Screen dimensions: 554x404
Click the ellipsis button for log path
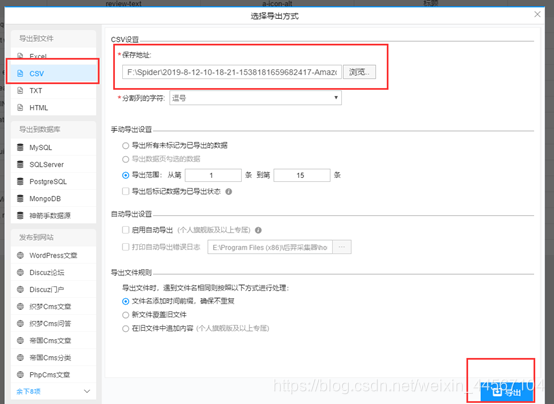[342, 247]
